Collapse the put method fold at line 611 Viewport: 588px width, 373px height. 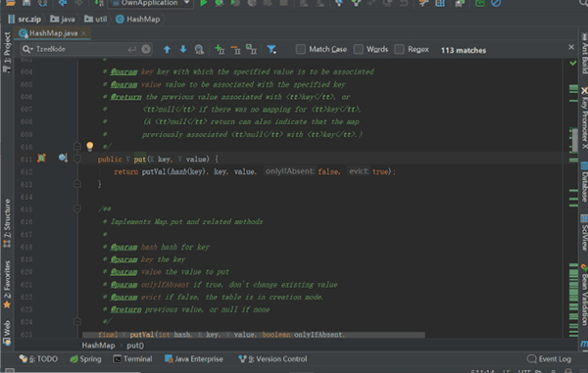click(x=77, y=160)
